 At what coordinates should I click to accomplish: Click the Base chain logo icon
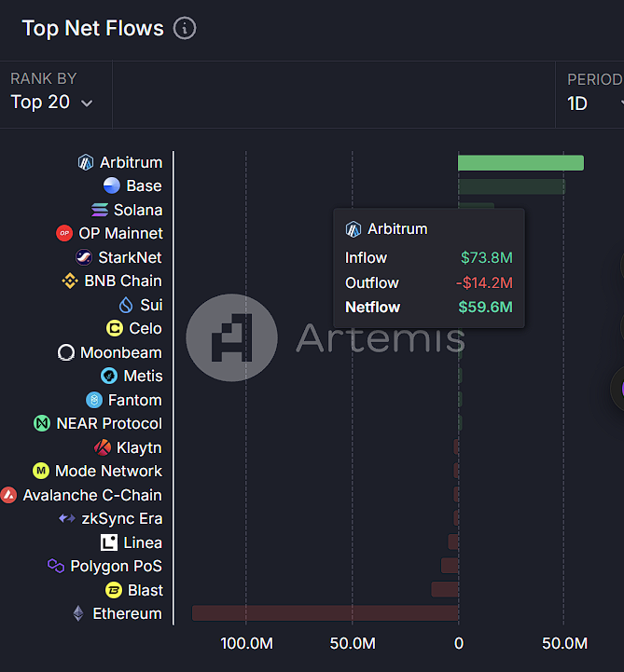coord(112,185)
